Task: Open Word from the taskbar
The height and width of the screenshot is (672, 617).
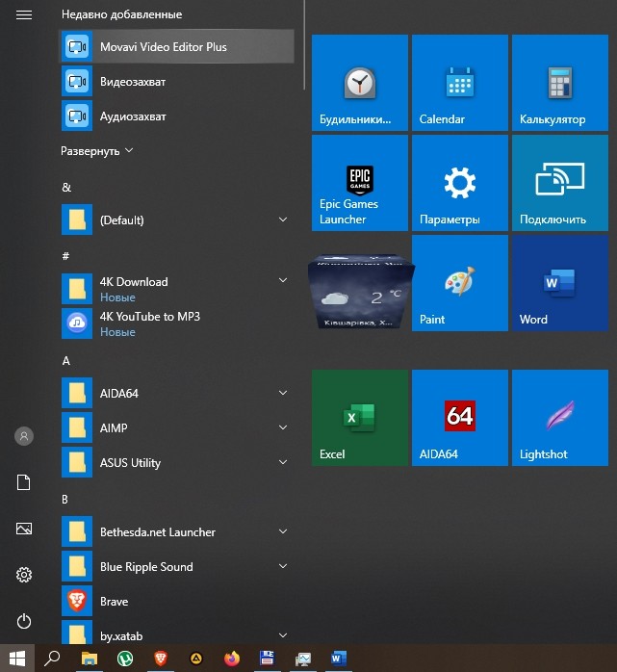Action: pos(338,658)
